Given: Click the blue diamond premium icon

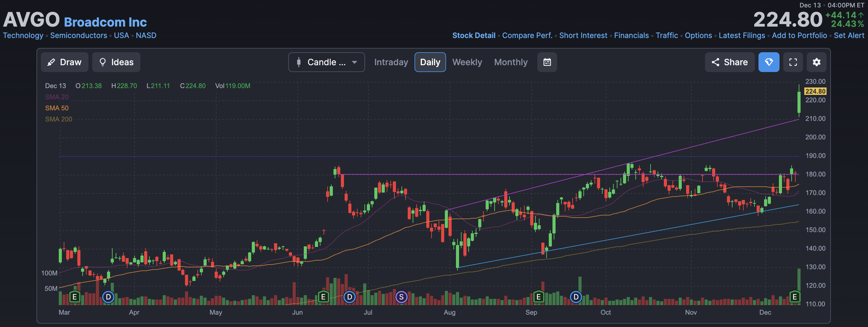Looking at the screenshot, I should [x=769, y=62].
